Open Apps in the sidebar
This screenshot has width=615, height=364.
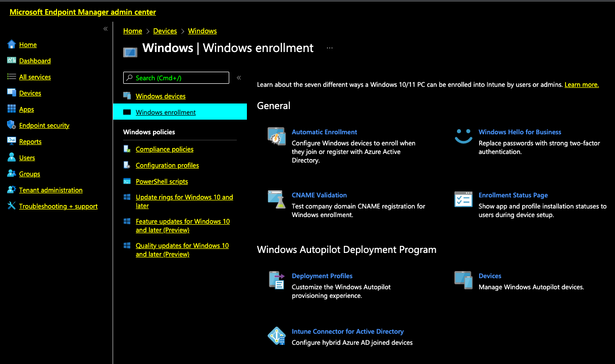[x=27, y=109]
